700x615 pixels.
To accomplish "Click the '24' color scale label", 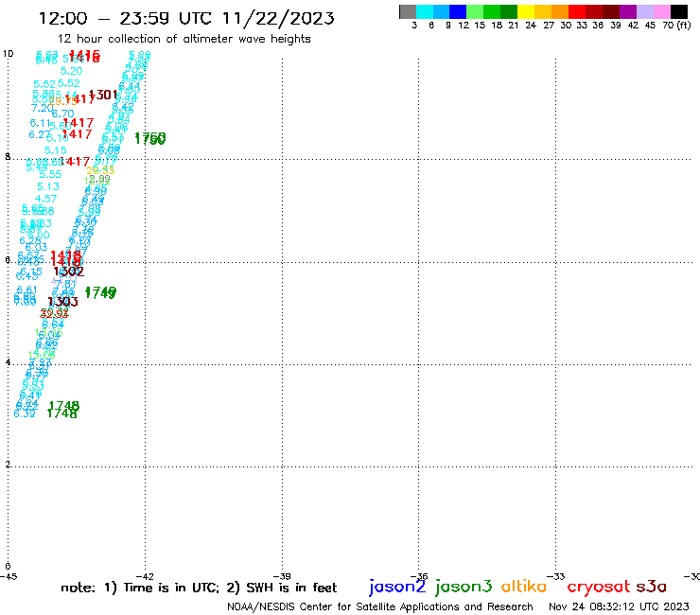I will click(x=531, y=25).
